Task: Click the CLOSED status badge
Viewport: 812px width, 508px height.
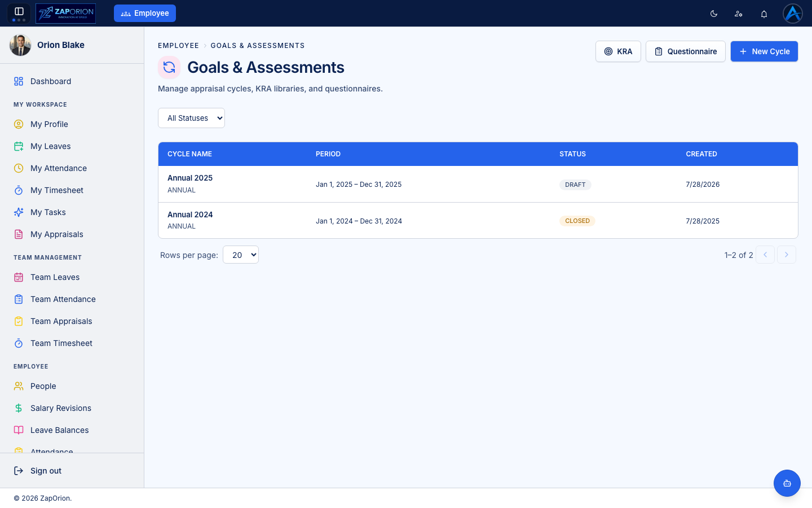Action: tap(577, 221)
